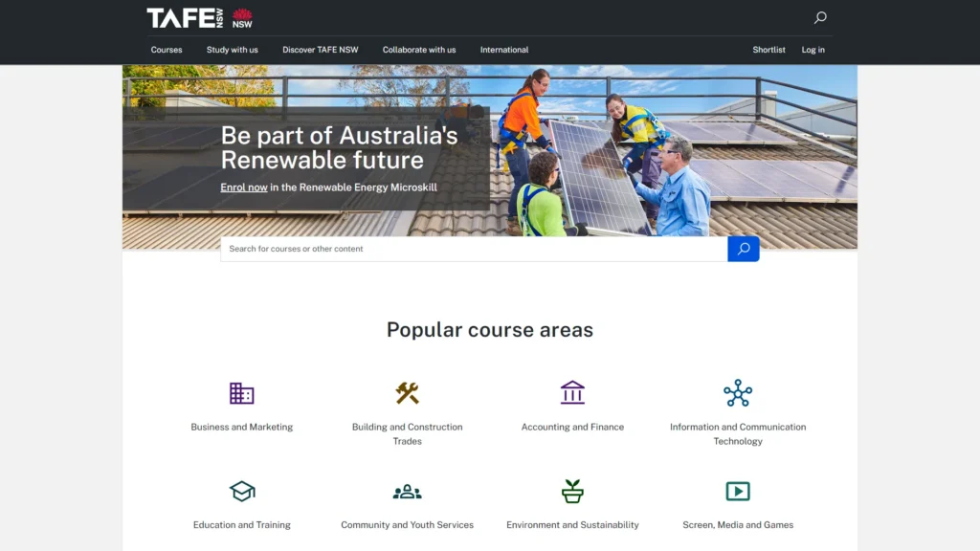Click the Accounting and Finance bank icon
The width and height of the screenshot is (980, 551).
pyautogui.click(x=572, y=392)
